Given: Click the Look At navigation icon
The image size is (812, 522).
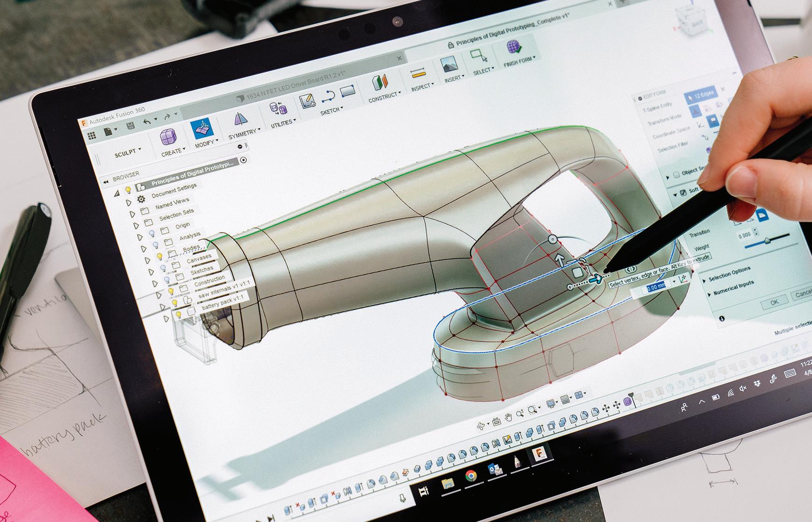Looking at the screenshot, I should click(x=496, y=421).
